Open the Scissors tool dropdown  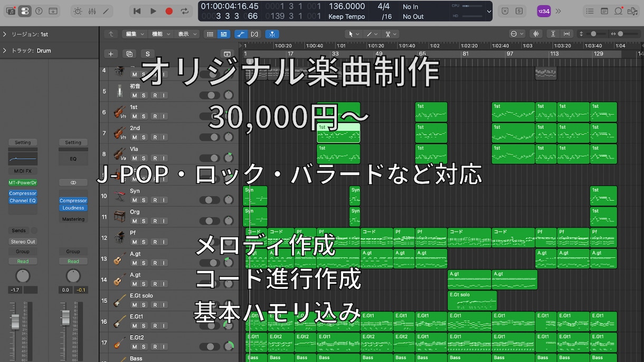tap(391, 34)
